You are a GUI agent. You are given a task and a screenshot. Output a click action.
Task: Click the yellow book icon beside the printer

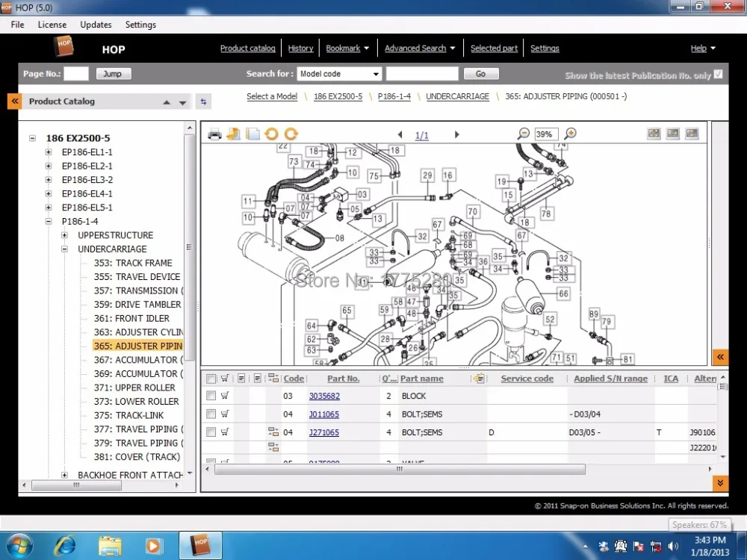coord(233,134)
